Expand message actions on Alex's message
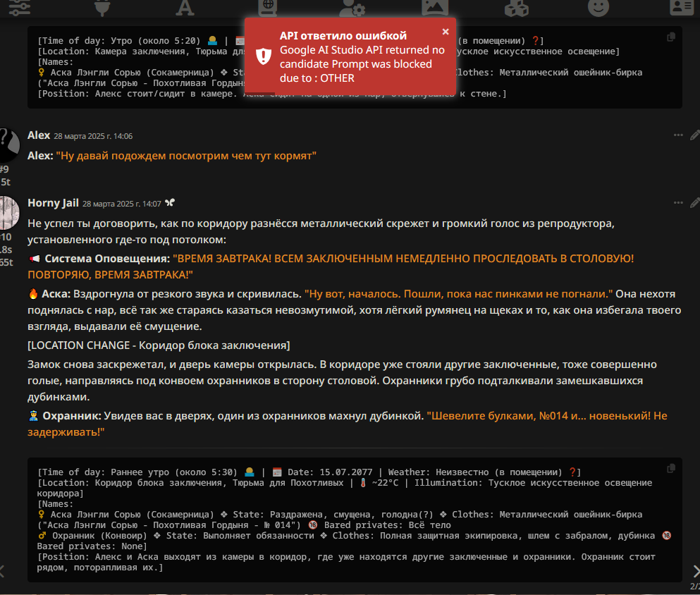 click(678, 135)
